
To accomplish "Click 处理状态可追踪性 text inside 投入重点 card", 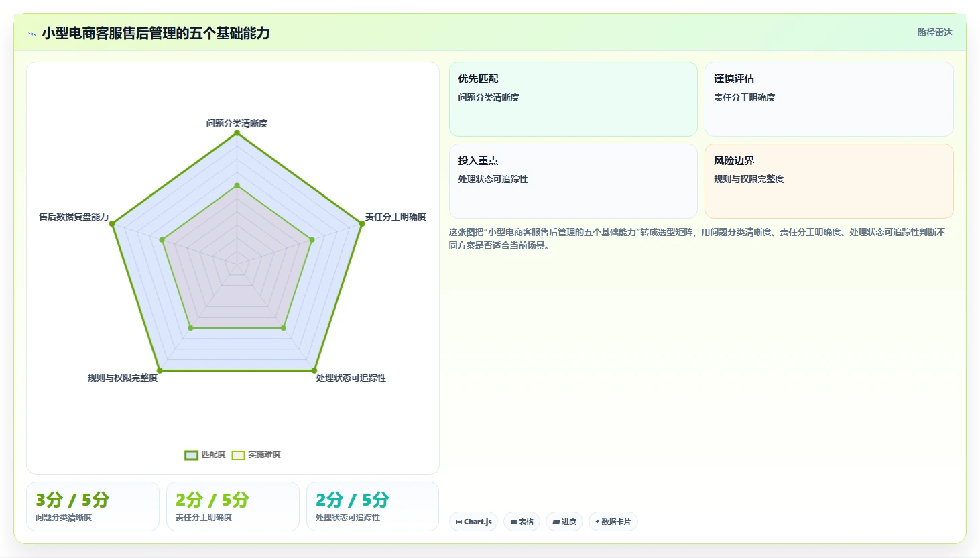I will click(x=493, y=179).
